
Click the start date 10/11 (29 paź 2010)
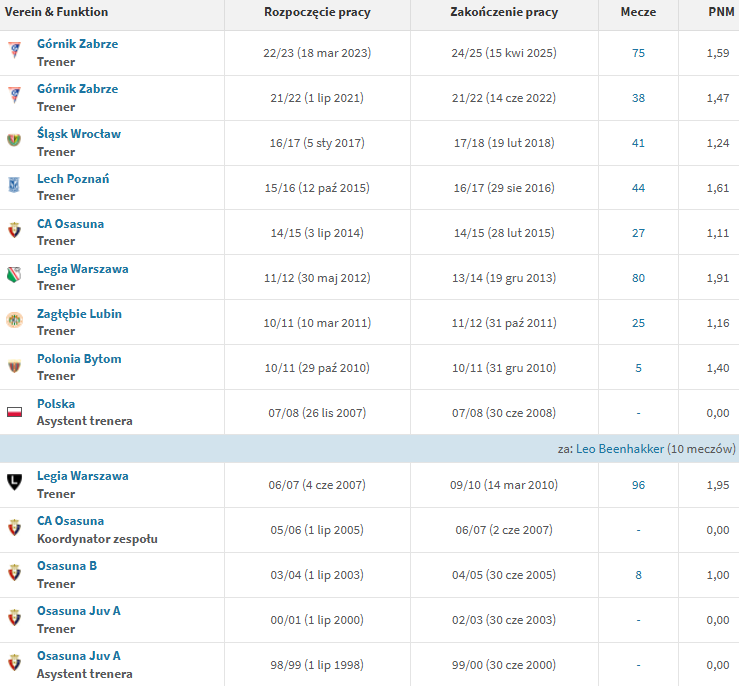(317, 368)
